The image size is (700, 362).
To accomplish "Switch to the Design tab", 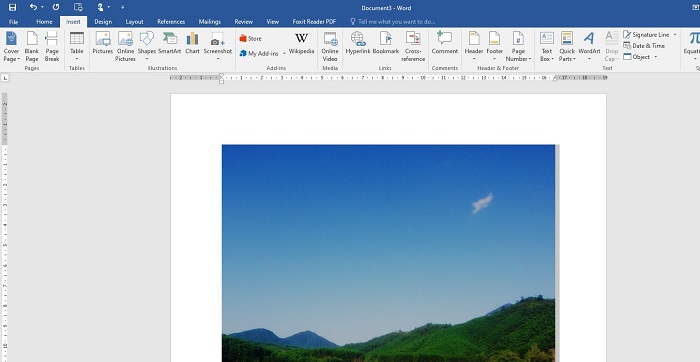I will (103, 21).
